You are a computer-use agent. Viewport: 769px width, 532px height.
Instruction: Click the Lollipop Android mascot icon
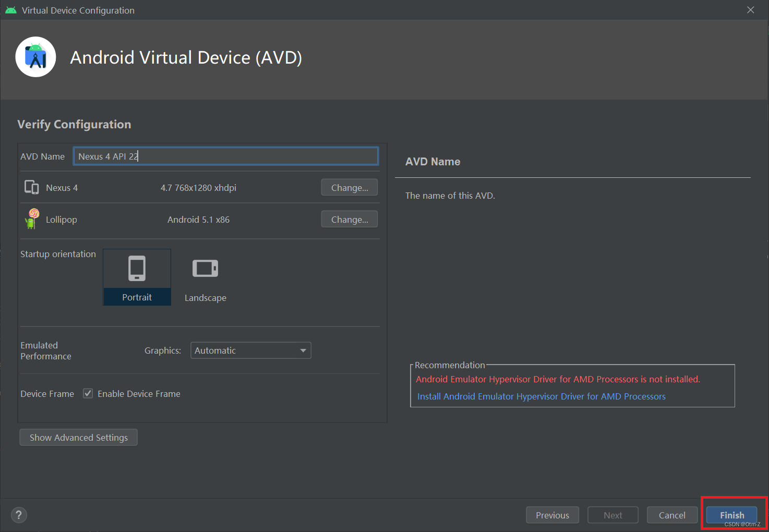coord(32,219)
